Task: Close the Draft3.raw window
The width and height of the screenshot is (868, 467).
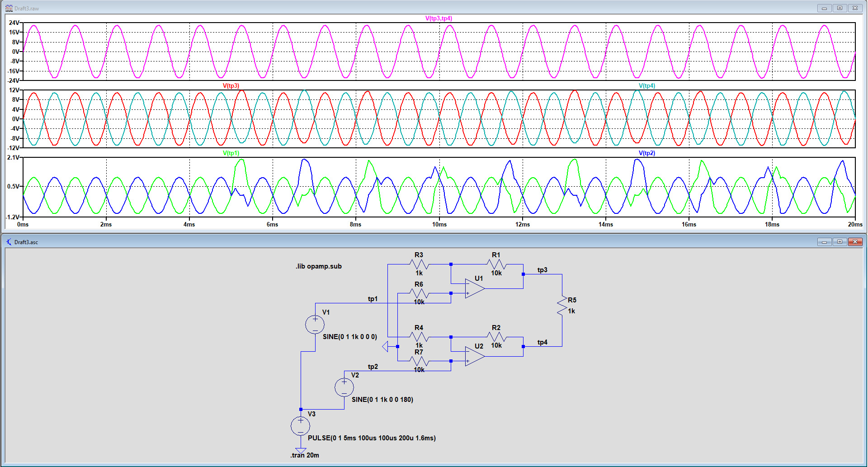Action: coord(855,8)
